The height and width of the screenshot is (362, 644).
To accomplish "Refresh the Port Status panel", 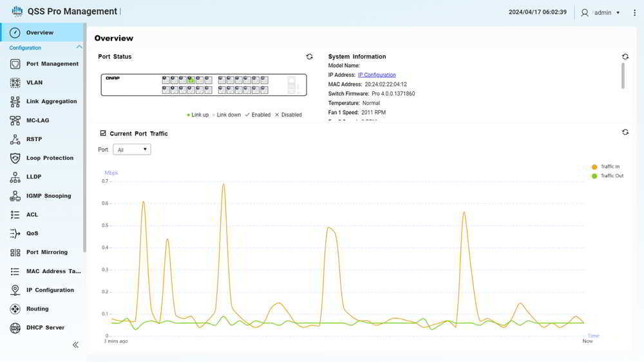I will (310, 57).
